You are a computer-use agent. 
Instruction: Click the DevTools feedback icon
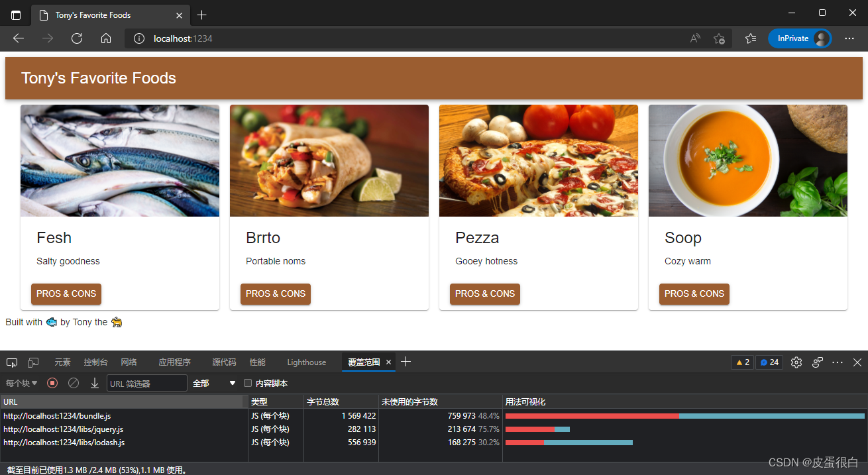(x=818, y=362)
